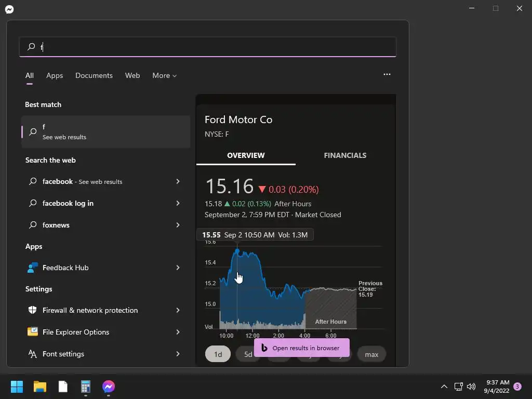This screenshot has width=532, height=399.
Task: Click inside the search input field
Action: coord(208,46)
